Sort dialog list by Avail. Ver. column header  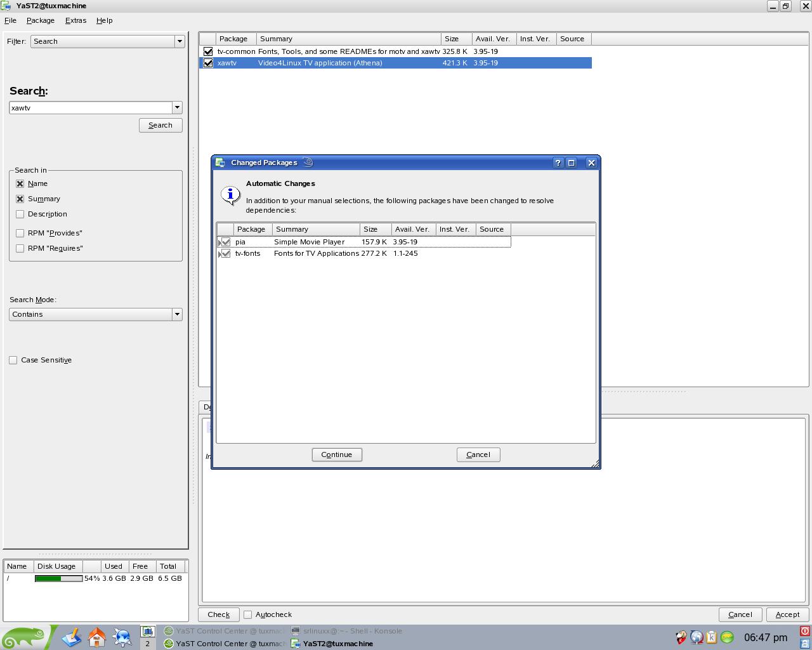(x=414, y=229)
